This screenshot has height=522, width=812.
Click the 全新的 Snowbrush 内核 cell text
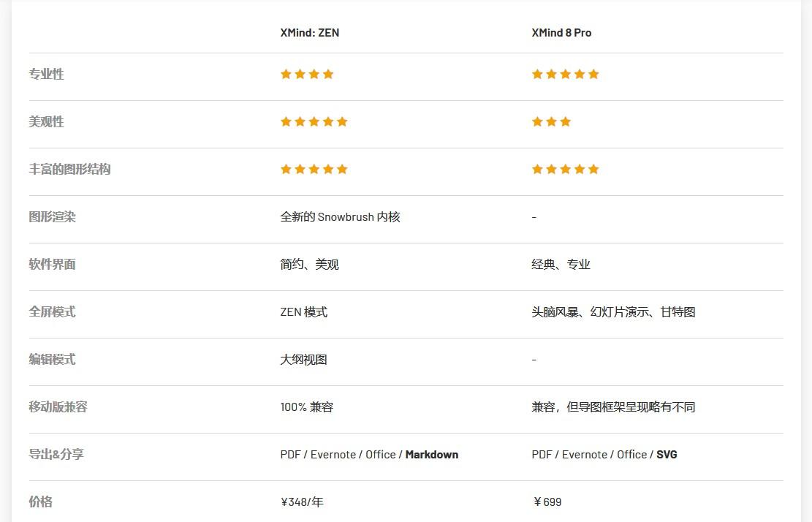pos(340,216)
